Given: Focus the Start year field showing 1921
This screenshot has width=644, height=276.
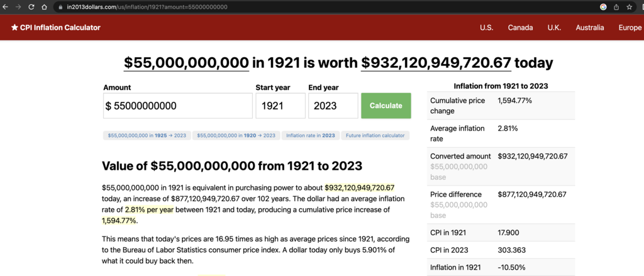Looking at the screenshot, I should coord(280,106).
